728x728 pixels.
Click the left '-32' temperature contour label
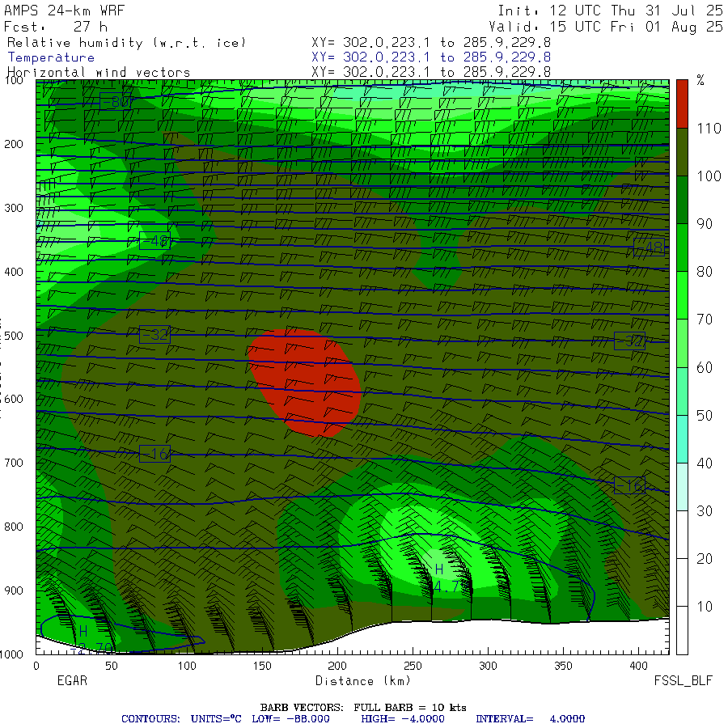coord(154,334)
